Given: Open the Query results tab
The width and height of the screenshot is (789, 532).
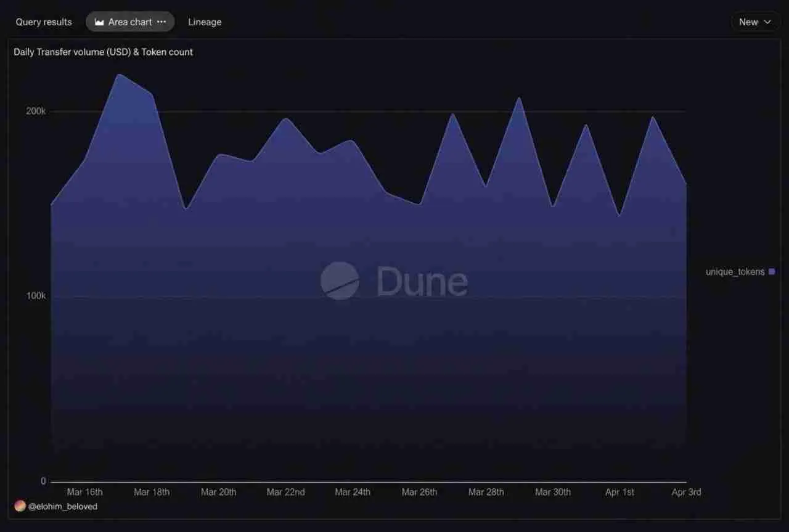Looking at the screenshot, I should tap(44, 22).
